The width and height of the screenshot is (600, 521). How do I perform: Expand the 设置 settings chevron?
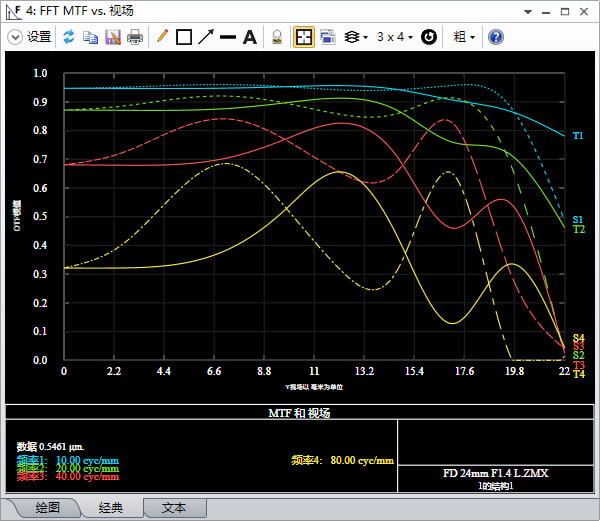15,37
